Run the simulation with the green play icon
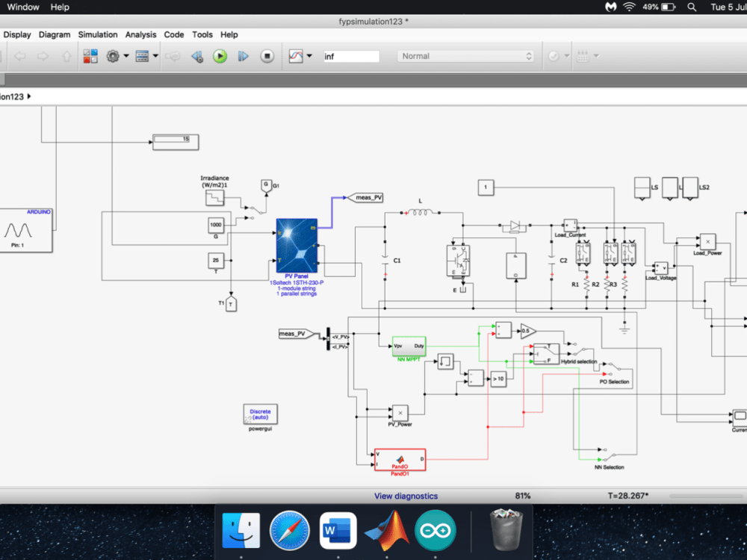Screen dimensions: 747x560 219,55
